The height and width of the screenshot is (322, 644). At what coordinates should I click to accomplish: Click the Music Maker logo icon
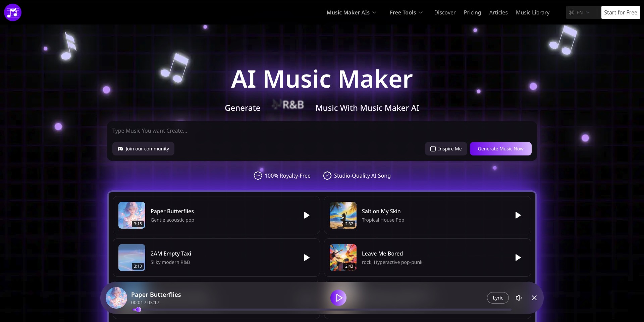click(x=13, y=12)
